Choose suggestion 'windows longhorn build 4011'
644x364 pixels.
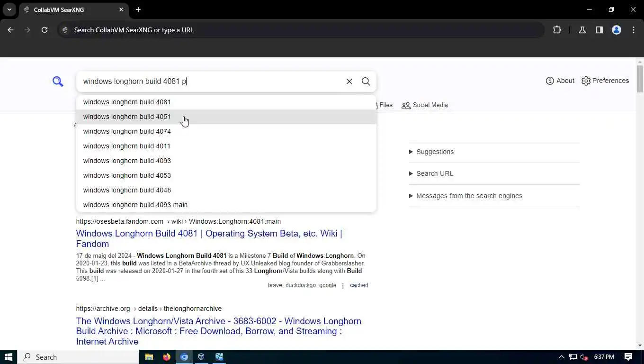(226, 146)
